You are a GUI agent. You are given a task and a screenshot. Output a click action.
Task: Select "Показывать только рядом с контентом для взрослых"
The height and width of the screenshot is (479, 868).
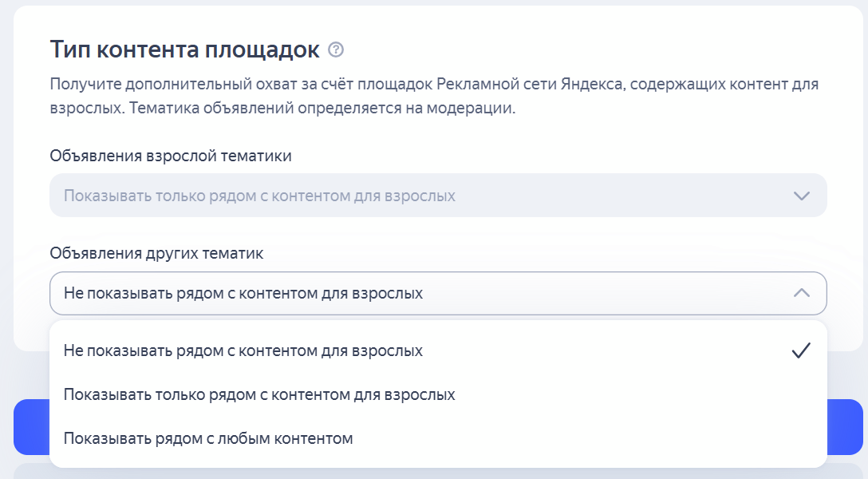pyautogui.click(x=259, y=394)
